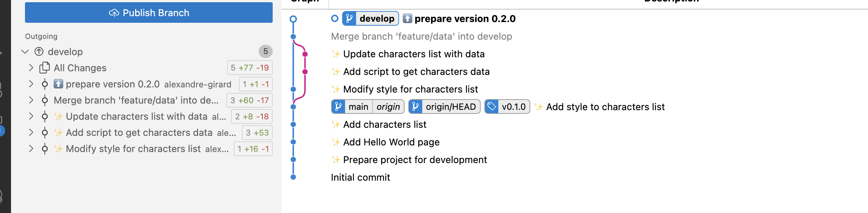Click pink graph node for Update characters list

pyautogui.click(x=305, y=54)
